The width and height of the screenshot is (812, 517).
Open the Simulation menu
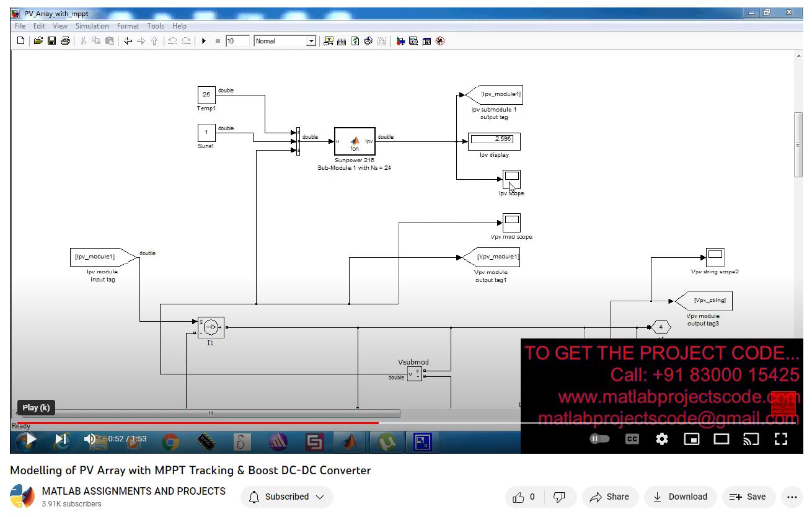point(92,26)
